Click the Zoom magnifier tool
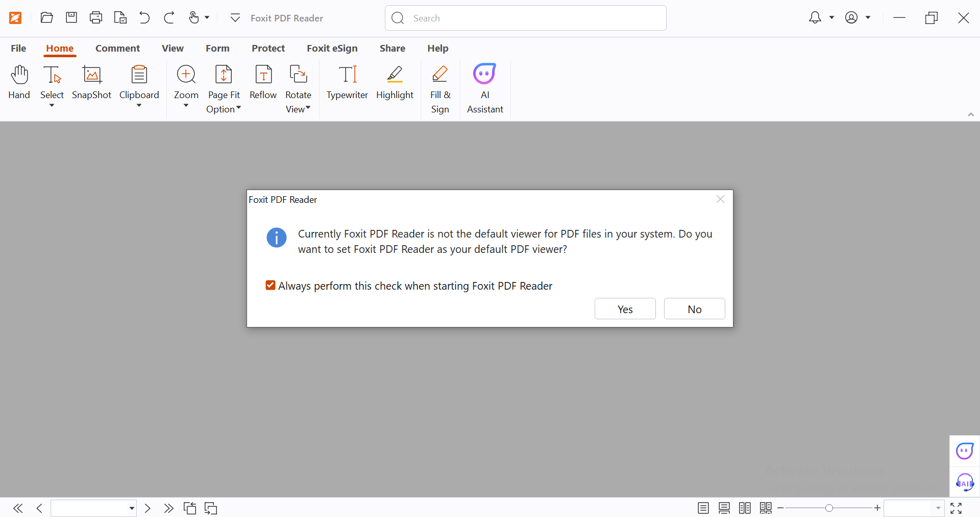The image size is (980, 517). [186, 82]
